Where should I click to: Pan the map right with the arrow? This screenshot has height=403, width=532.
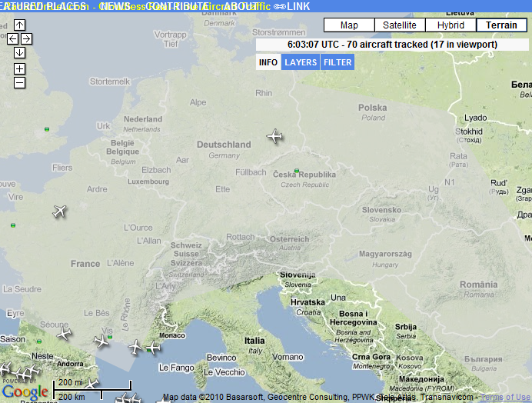26,38
